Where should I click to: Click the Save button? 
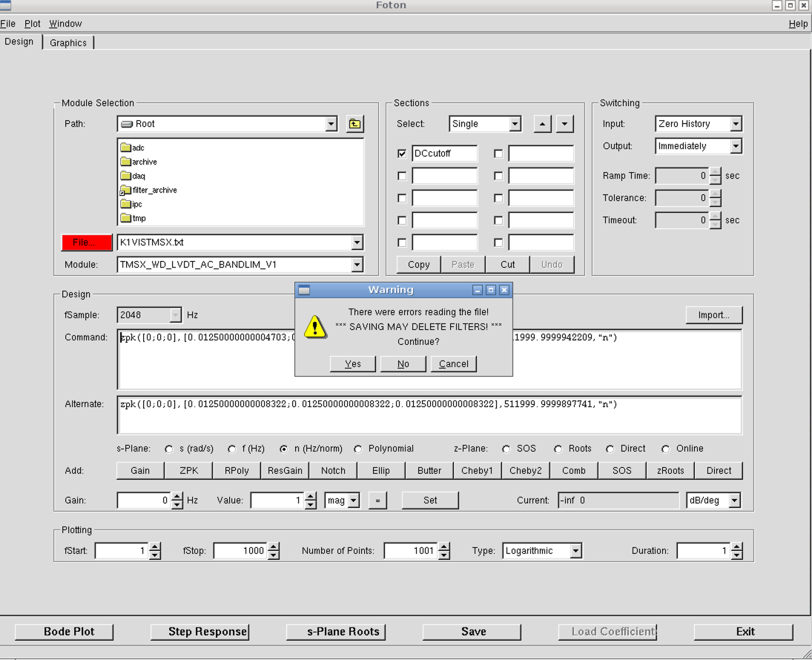472,632
